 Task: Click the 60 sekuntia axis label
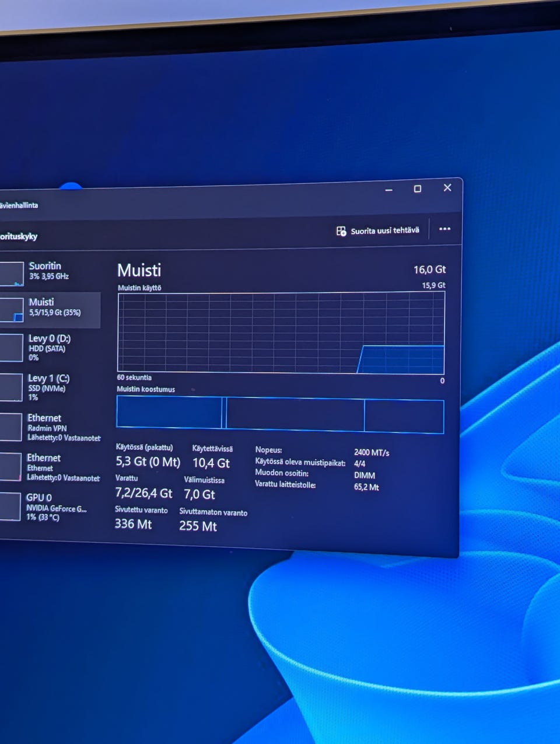134,378
